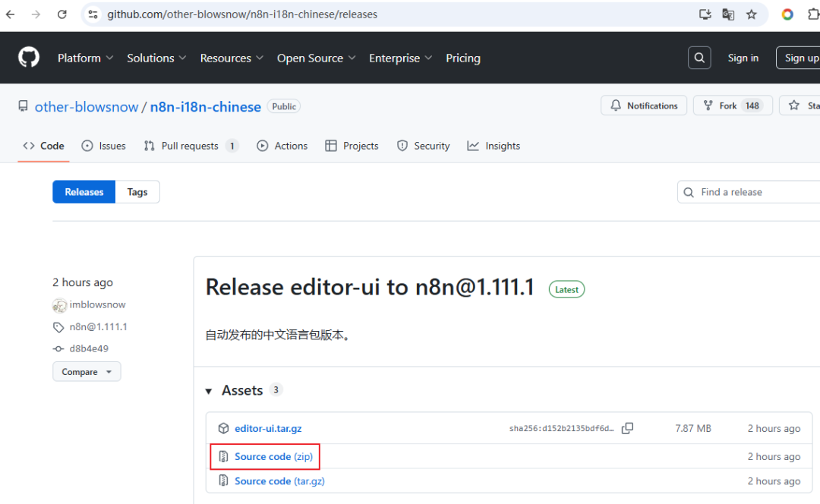Click the browser forward arrow
Viewport: 820px width, 504px height.
[36, 14]
